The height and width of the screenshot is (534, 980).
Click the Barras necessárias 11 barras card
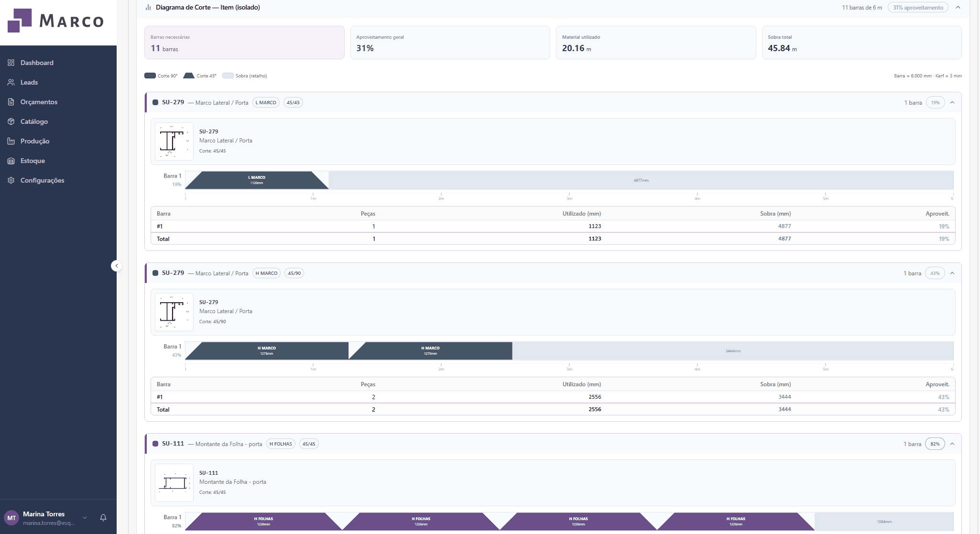pos(244,43)
